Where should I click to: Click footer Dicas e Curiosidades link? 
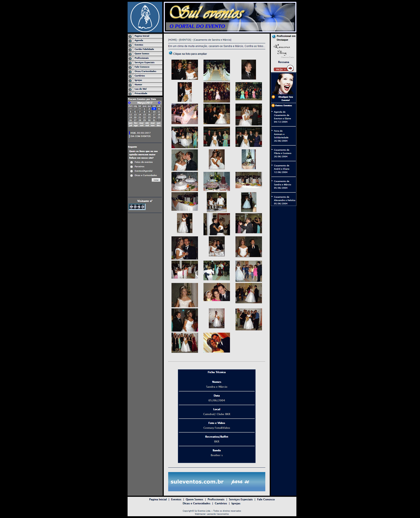[x=196, y=503]
